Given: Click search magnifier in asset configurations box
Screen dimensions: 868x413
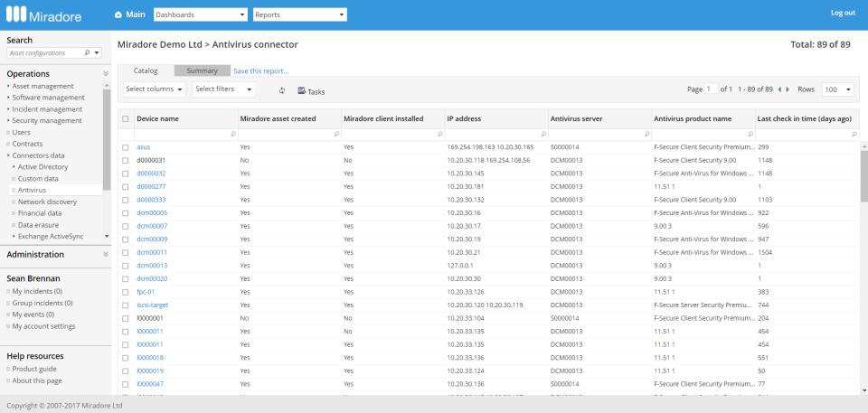Looking at the screenshot, I should [x=87, y=53].
